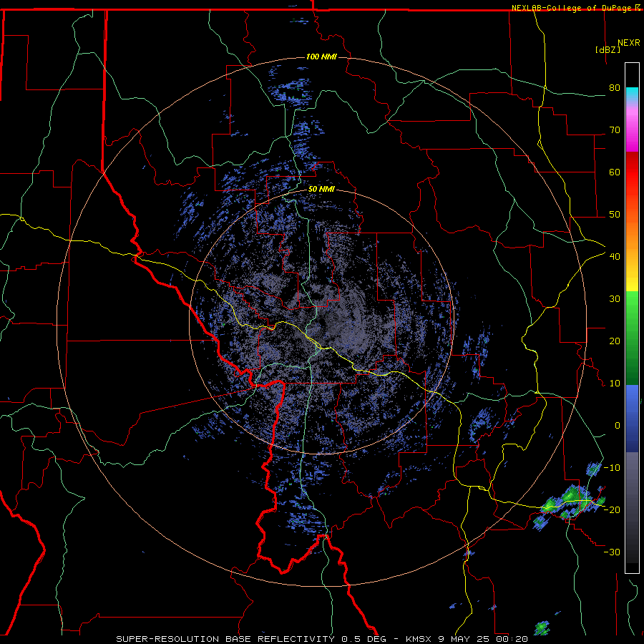Image resolution: width=644 pixels, height=644 pixels.
Task: Click the -20 value on the dBZ scale
Action: (x=612, y=509)
